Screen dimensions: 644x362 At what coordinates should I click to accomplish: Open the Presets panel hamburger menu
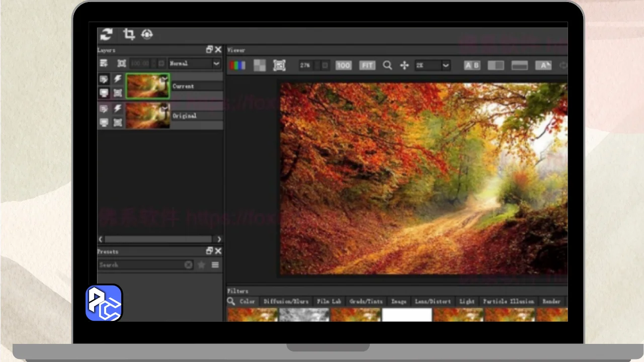tap(215, 265)
